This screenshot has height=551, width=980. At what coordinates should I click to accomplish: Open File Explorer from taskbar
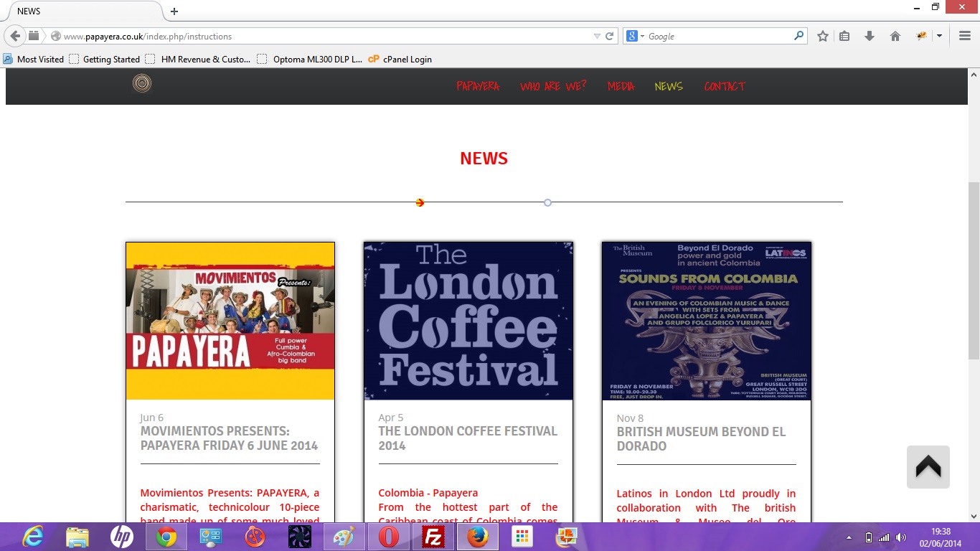77,537
